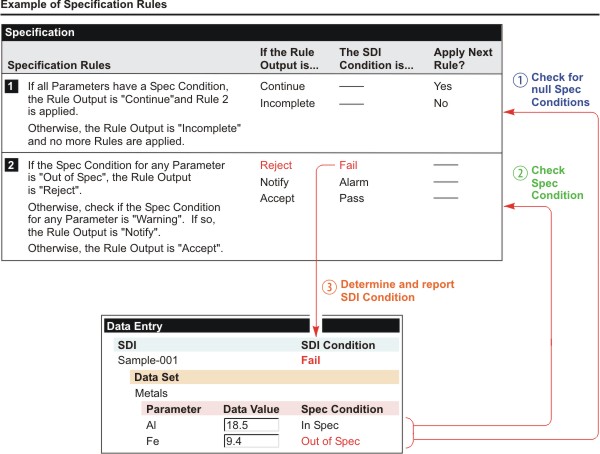Click 'Incomplete' rule output text
The height and width of the screenshot is (454, 600).
click(287, 103)
